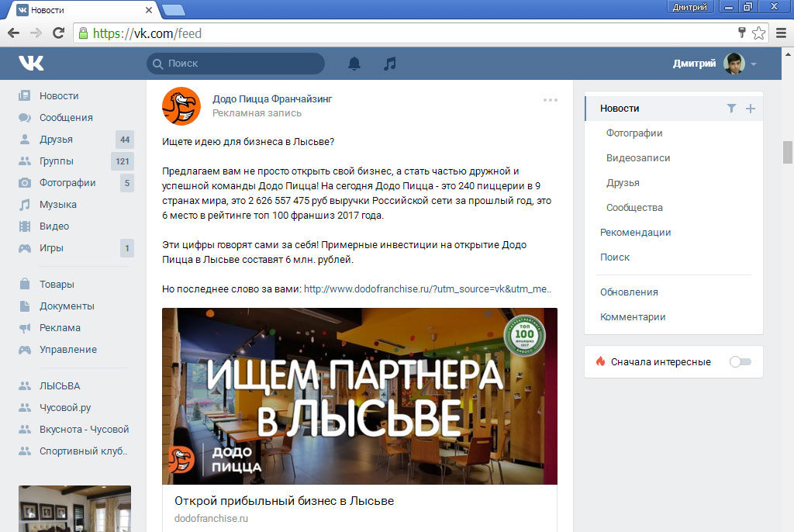
Task: Click the Фотографии camera icon
Action: point(24,183)
